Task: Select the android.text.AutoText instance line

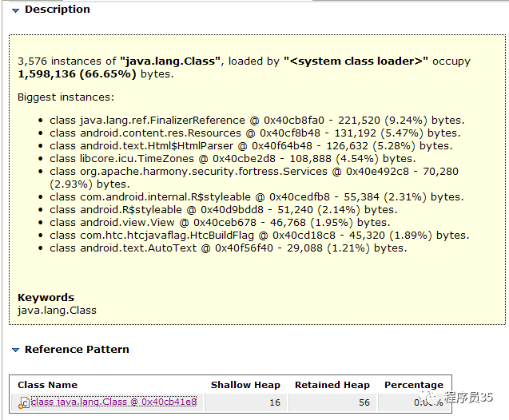Action: pos(229,248)
